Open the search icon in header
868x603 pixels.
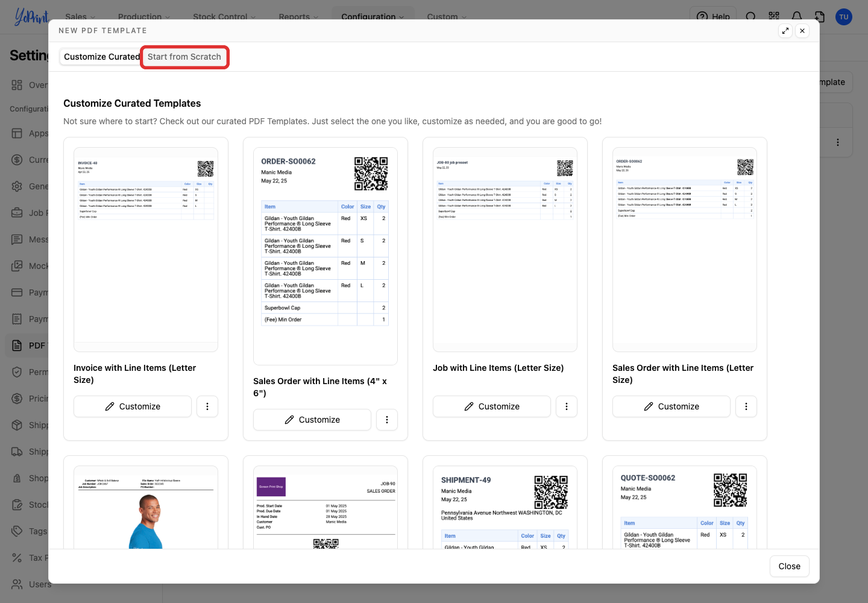(x=750, y=17)
